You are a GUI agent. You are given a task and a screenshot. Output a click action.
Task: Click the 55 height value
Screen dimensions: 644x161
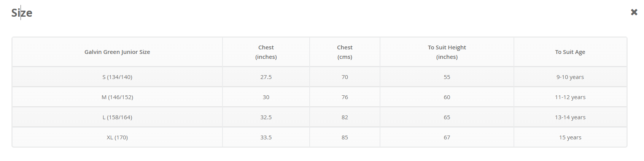point(447,77)
